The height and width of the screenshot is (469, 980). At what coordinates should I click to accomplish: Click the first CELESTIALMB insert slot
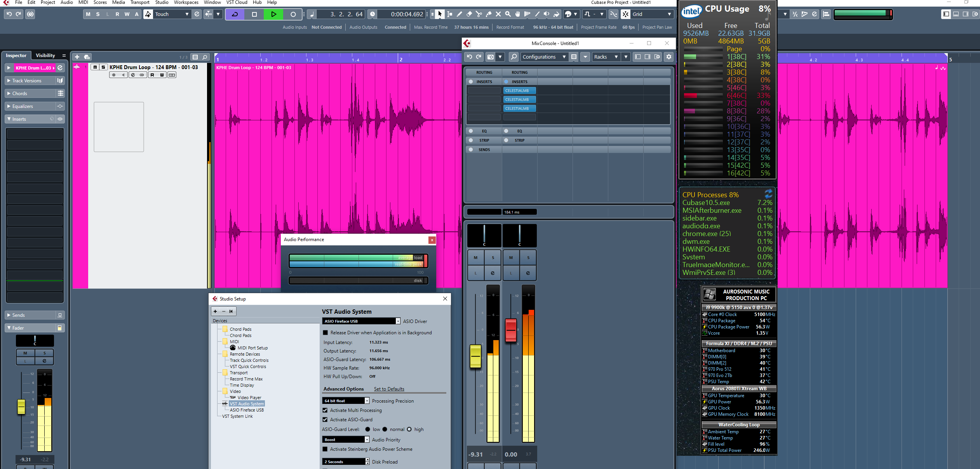pos(519,90)
